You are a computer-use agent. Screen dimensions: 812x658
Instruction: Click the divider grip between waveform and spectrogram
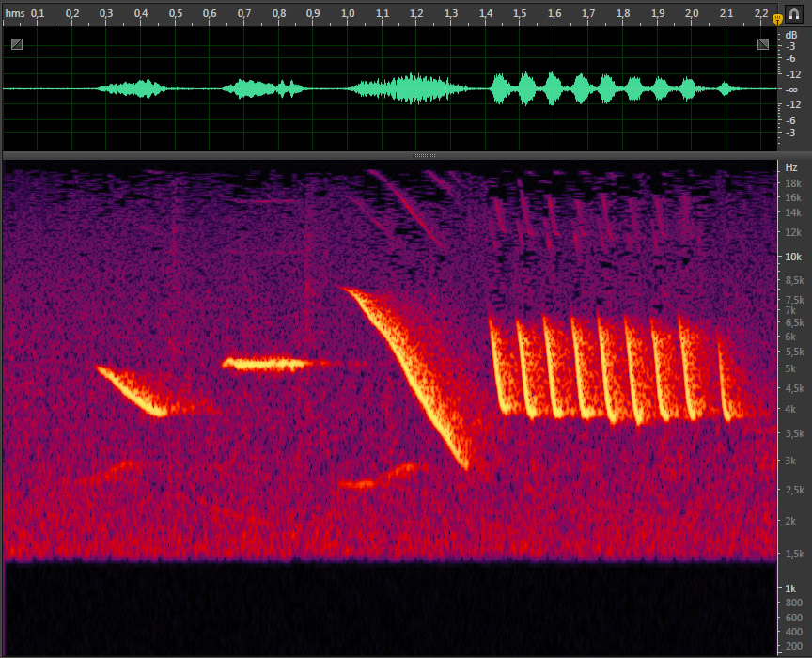424,155
